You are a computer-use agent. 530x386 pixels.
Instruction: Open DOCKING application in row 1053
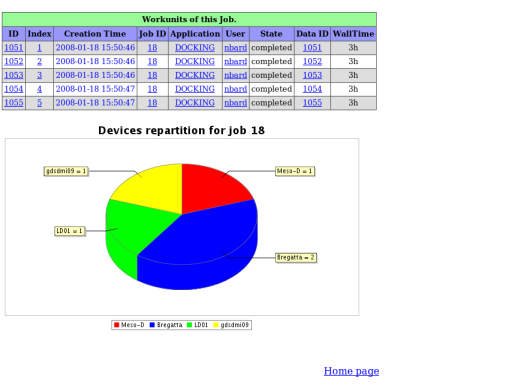point(195,75)
